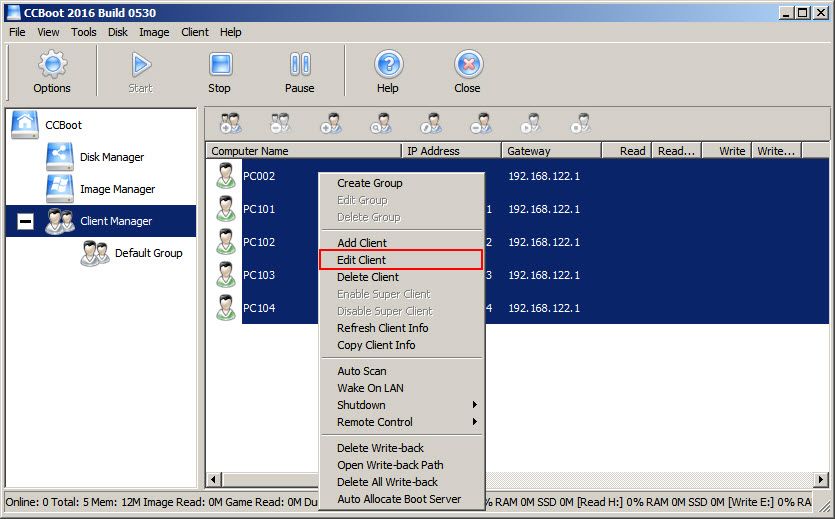Open the File menu
This screenshot has height=519, width=835.
point(17,32)
